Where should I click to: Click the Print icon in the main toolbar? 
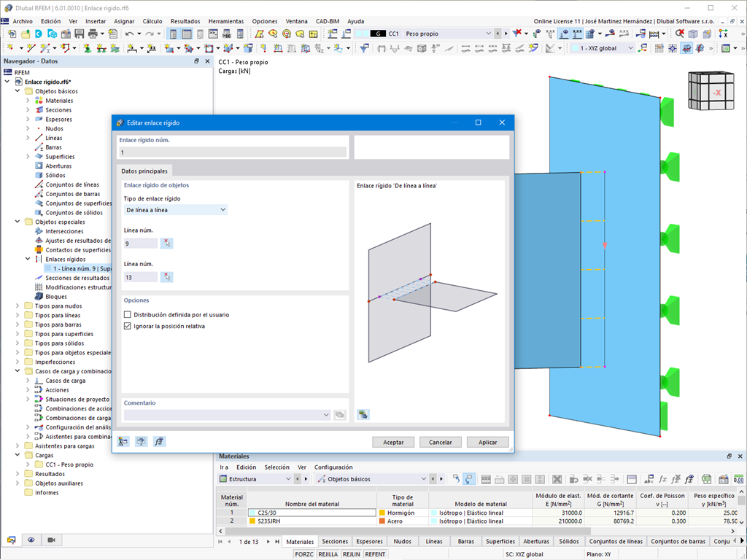click(x=93, y=34)
